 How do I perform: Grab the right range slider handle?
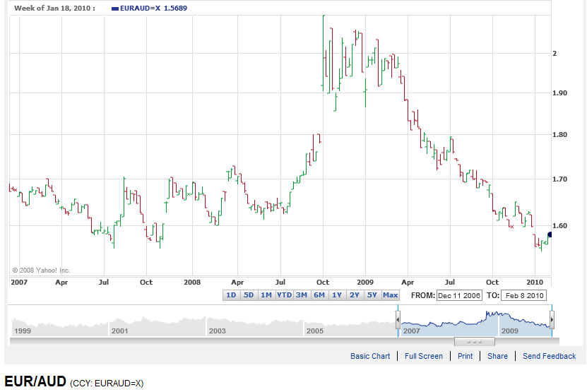pyautogui.click(x=552, y=320)
